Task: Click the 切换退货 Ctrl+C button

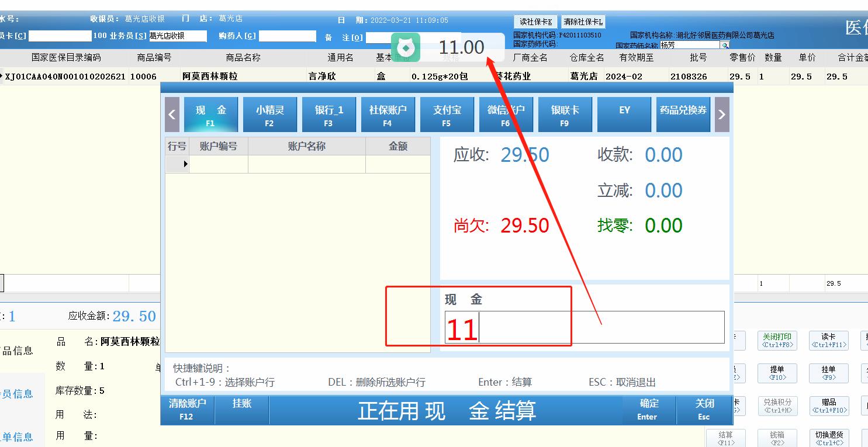Action: [828, 438]
